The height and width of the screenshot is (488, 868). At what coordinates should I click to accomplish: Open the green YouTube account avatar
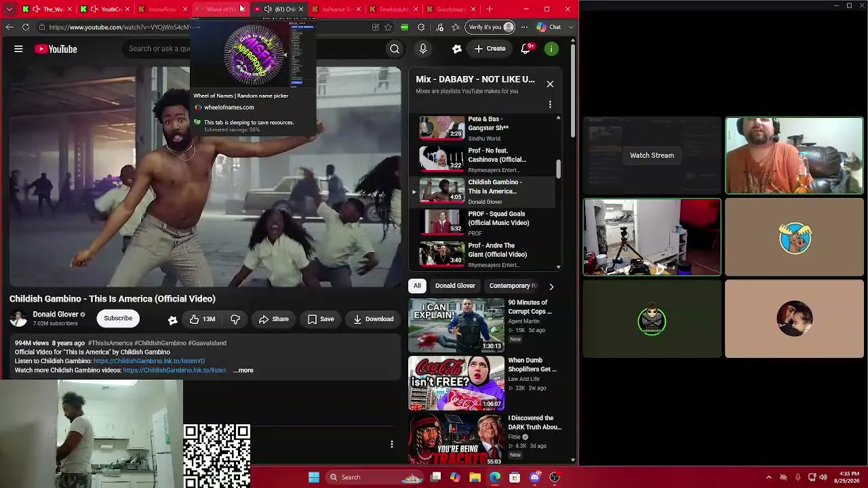click(x=552, y=49)
